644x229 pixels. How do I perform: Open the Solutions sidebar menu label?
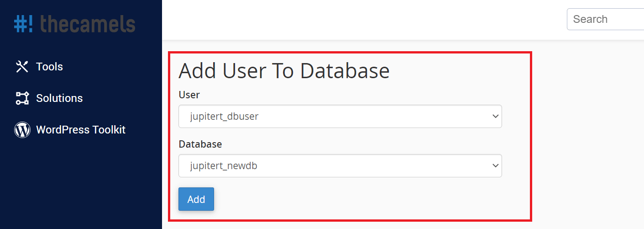[59, 98]
